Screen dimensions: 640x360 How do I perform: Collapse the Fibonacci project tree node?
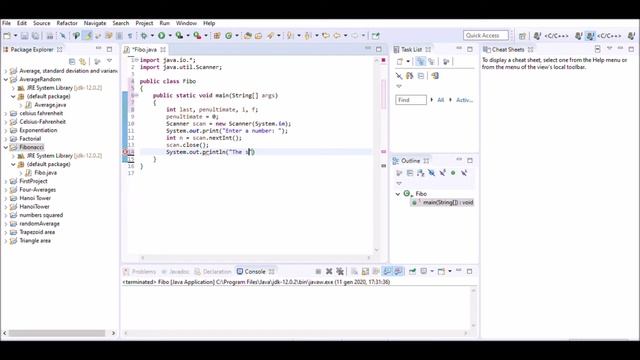(6, 147)
